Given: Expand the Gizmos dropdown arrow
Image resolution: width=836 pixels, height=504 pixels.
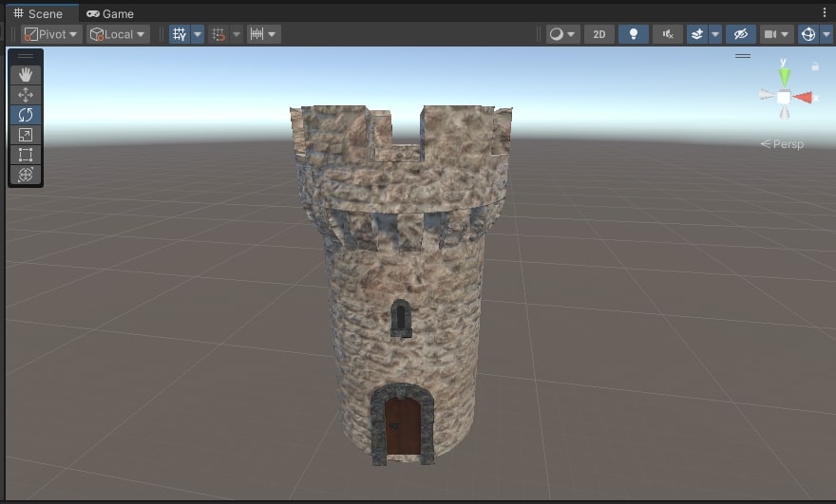Looking at the screenshot, I should (826, 34).
